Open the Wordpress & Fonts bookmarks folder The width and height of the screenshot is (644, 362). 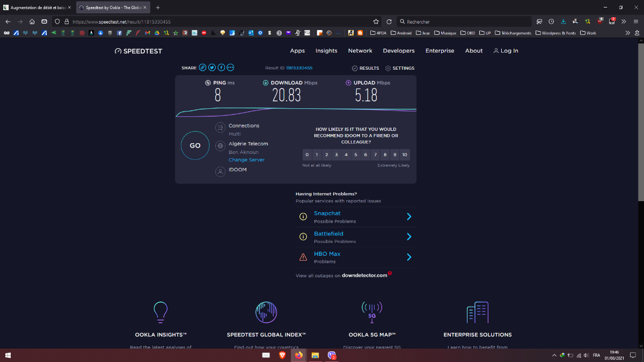click(555, 33)
